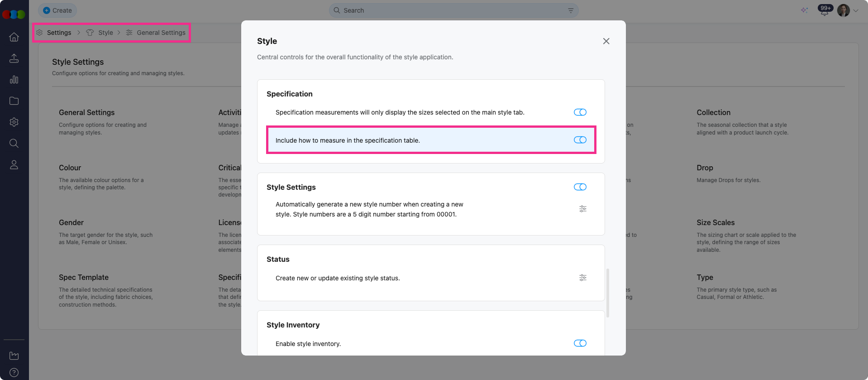Open the help question mark icon
Image resolution: width=868 pixels, height=380 pixels.
(x=14, y=373)
